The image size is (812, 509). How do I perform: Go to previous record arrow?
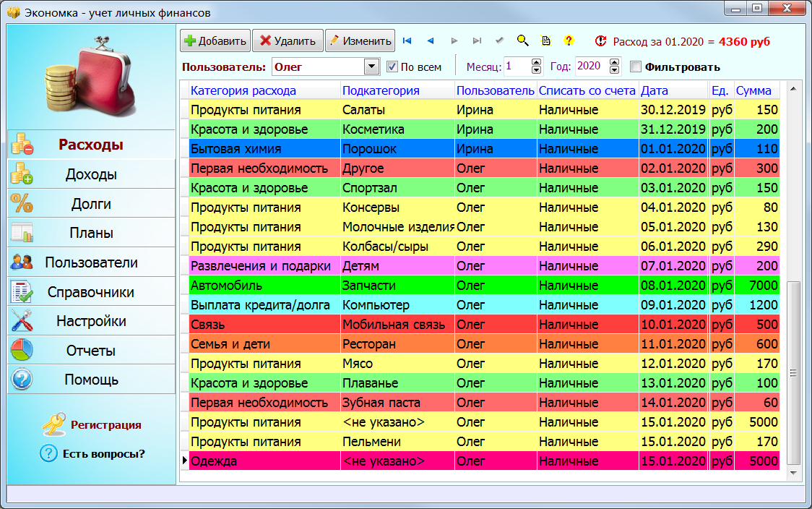pyautogui.click(x=431, y=41)
